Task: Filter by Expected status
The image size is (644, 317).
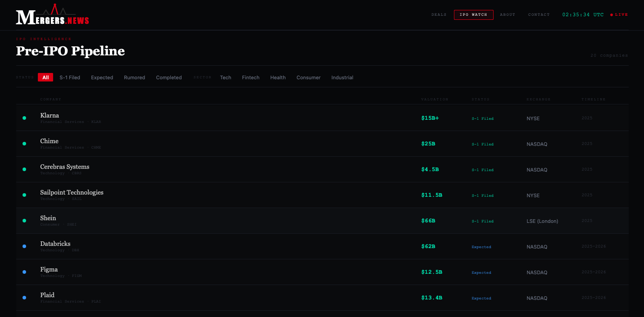Action: point(102,77)
